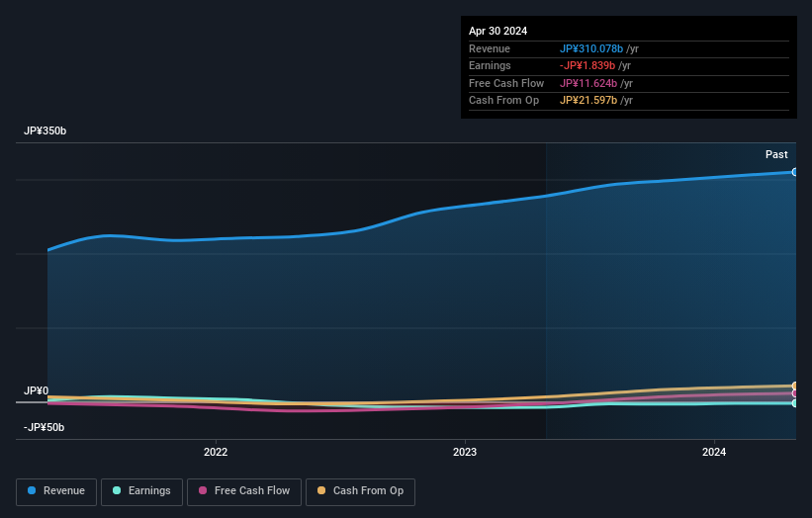Image resolution: width=812 pixels, height=518 pixels.
Task: Click the 2022 x-axis label
Action: [216, 452]
